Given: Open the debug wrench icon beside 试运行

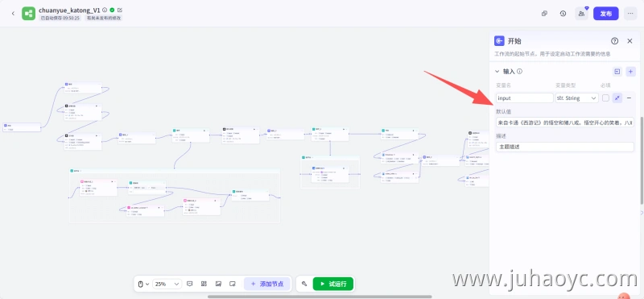Looking at the screenshot, I should pos(304,284).
